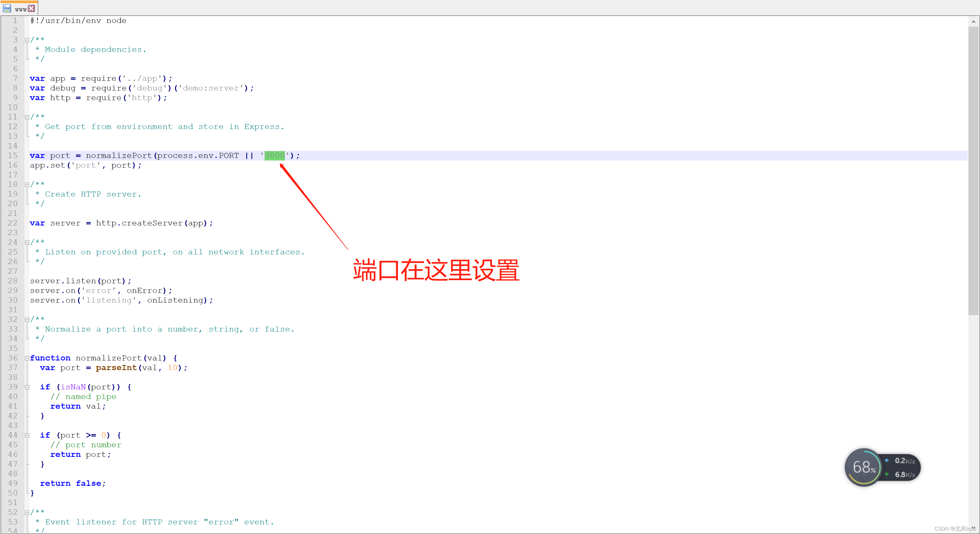
Task: Click parseInt on line 37
Action: coord(116,368)
